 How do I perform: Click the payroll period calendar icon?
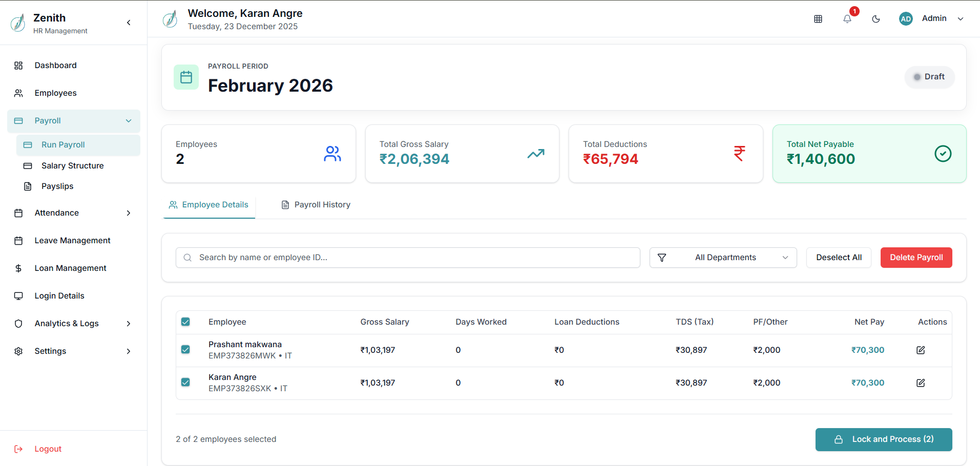click(186, 77)
